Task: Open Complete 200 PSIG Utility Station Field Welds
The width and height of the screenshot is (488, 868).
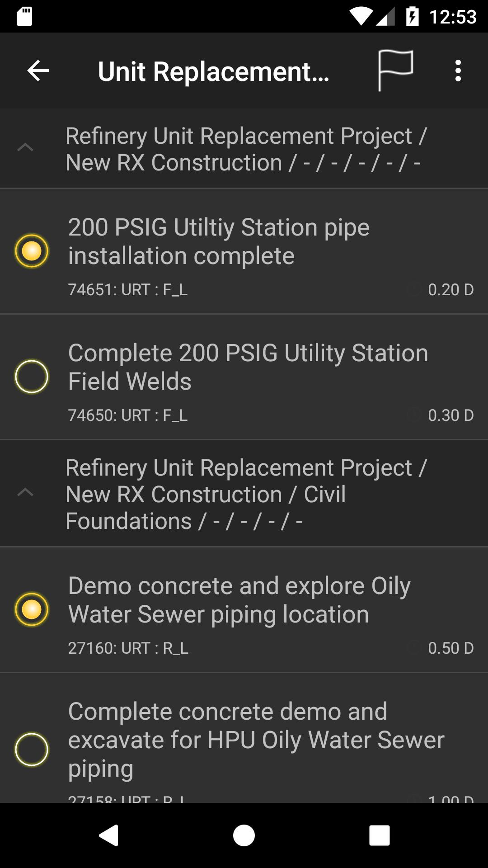Action: click(x=244, y=377)
